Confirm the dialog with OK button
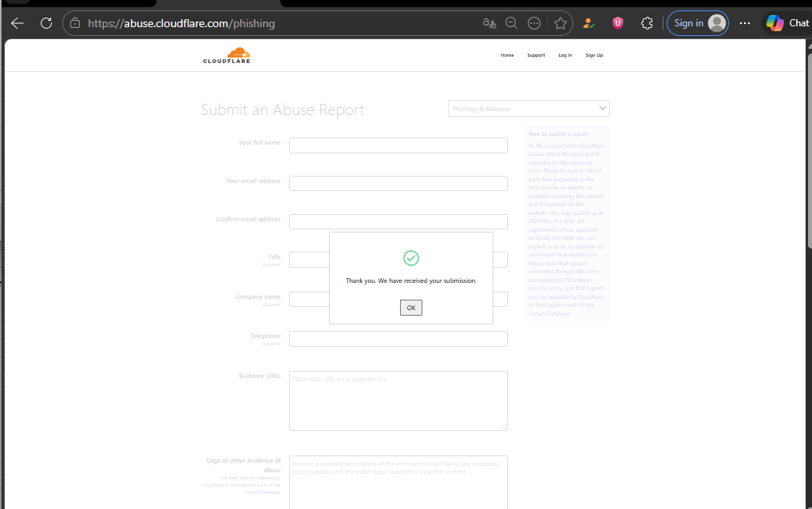This screenshot has height=509, width=812. click(x=410, y=308)
